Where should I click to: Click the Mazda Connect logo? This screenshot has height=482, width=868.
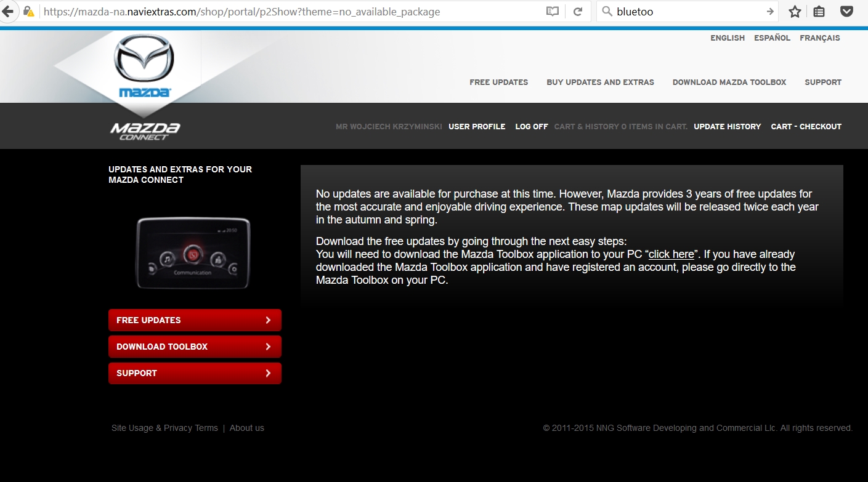tap(145, 131)
